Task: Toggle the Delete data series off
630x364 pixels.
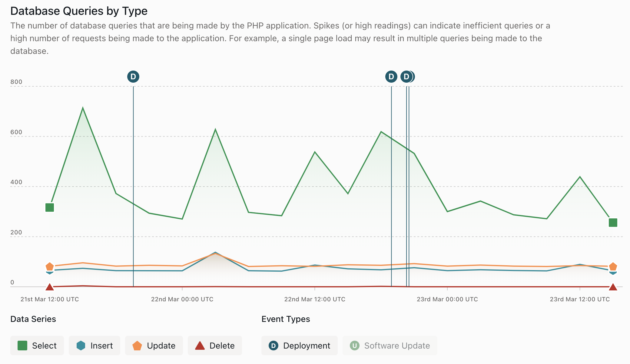Action: click(215, 346)
